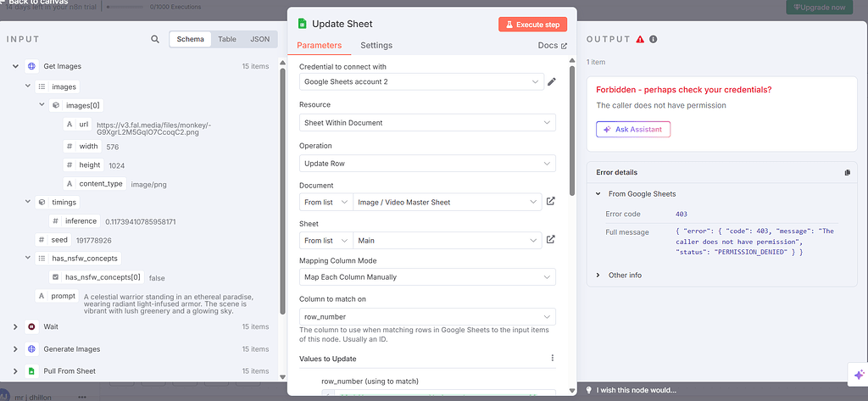The width and height of the screenshot is (868, 401).
Task: Click Back to canvas link
Action: [34, 3]
